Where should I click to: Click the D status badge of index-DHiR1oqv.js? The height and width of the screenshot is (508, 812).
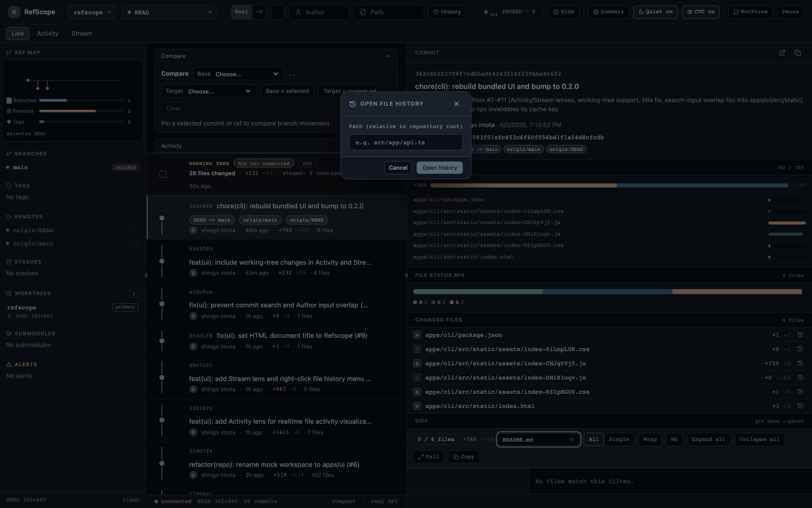point(417,378)
